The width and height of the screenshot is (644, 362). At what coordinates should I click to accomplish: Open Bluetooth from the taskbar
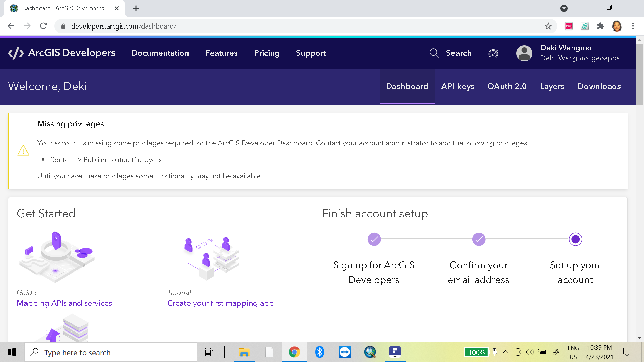[319, 352]
